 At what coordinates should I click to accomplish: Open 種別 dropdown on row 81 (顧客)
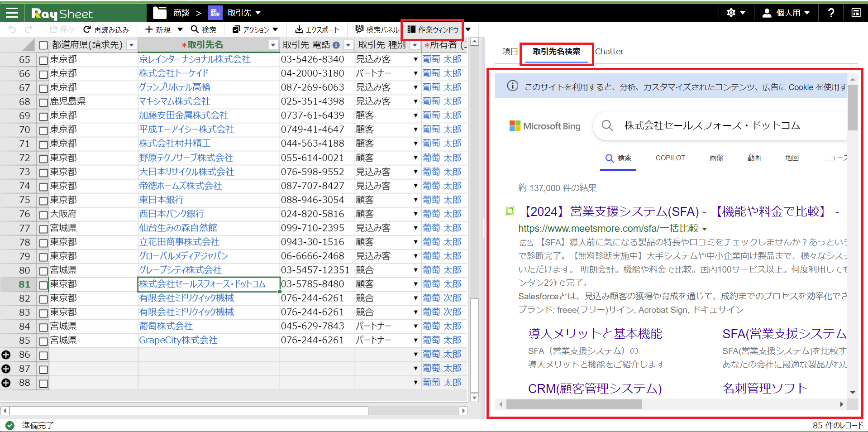[415, 284]
